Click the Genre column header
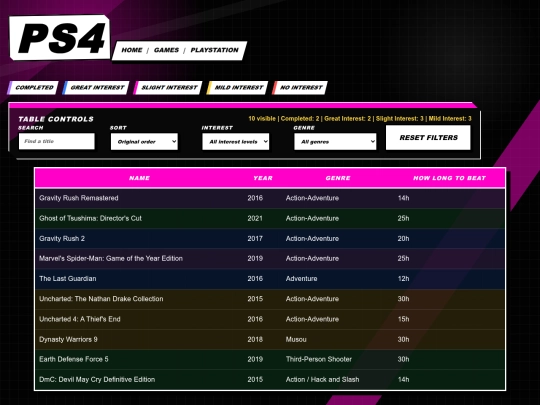Screen dimensions: 540x405 coord(338,178)
